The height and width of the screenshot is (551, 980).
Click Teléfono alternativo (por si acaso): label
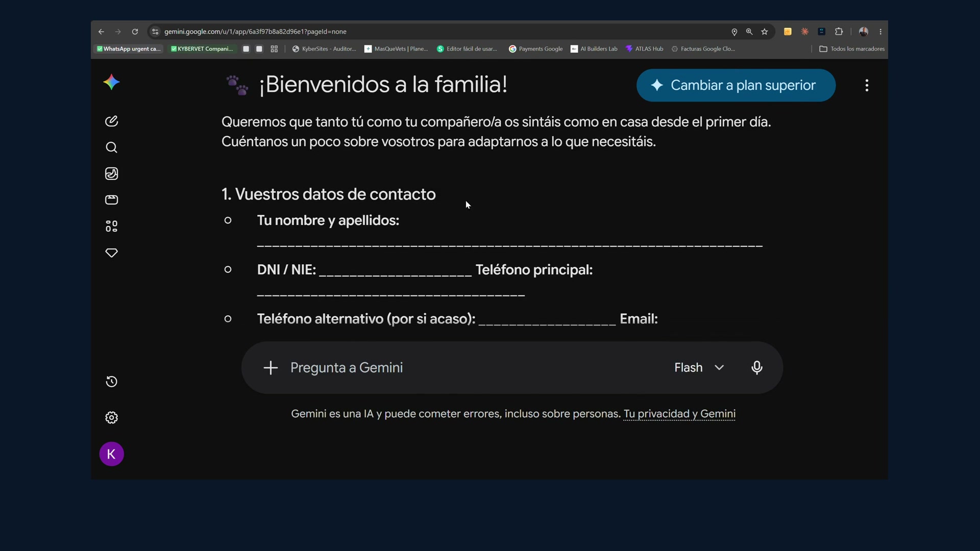point(366,319)
